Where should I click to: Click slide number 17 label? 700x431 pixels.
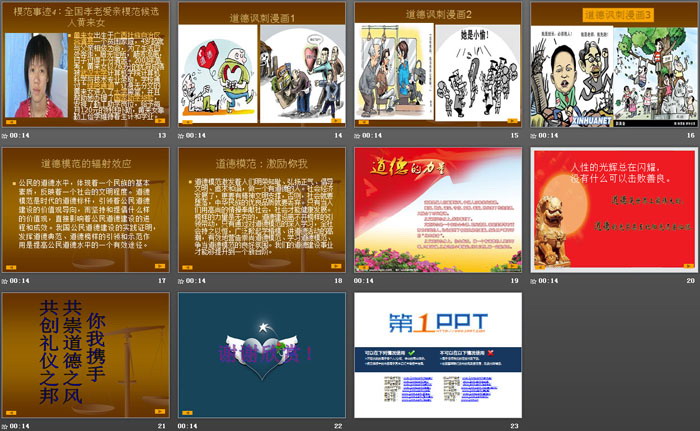click(162, 281)
